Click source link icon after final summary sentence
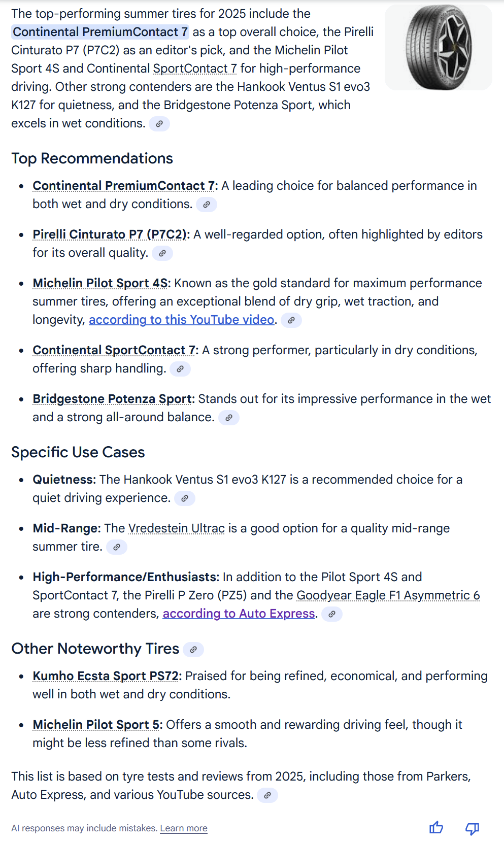Image resolution: width=504 pixels, height=844 pixels. [x=267, y=795]
